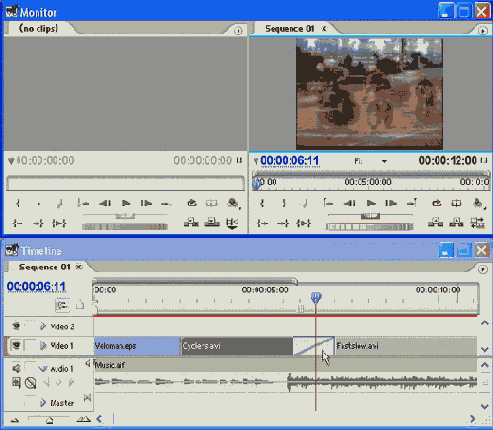Select the Cyclers.avi clip on Video 1

(236, 346)
